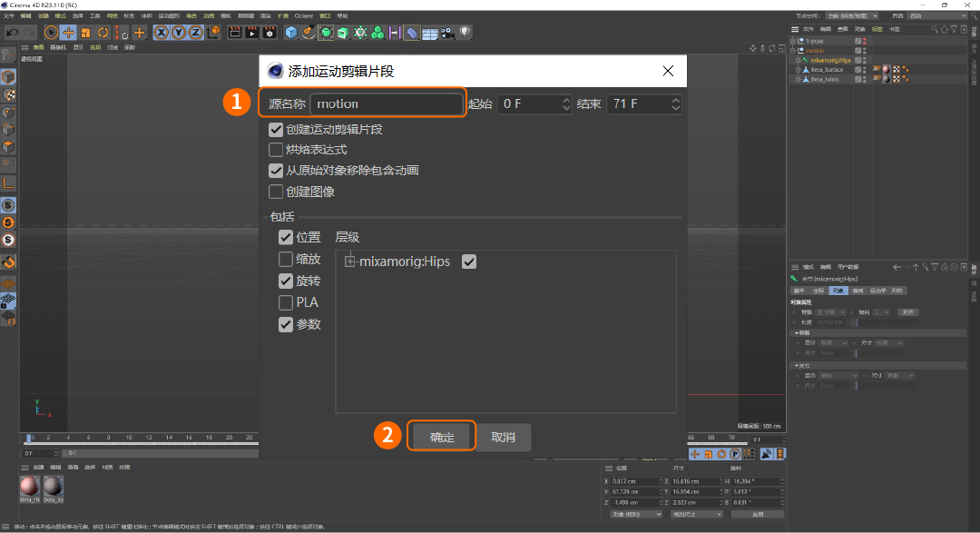This screenshot has height=533, width=980.
Task: Click the 源名称 motion input field
Action: click(x=387, y=104)
